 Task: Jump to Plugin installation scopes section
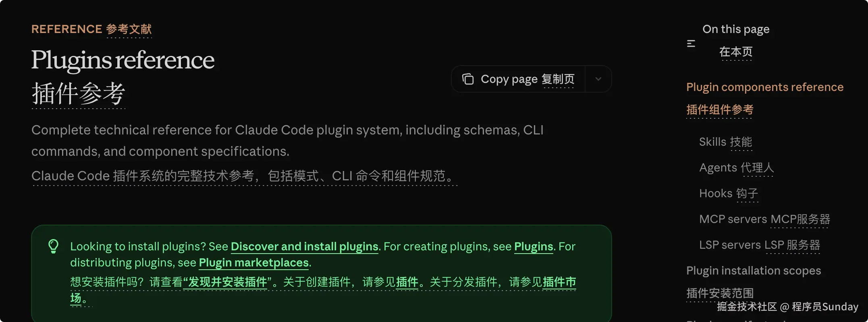(x=754, y=281)
